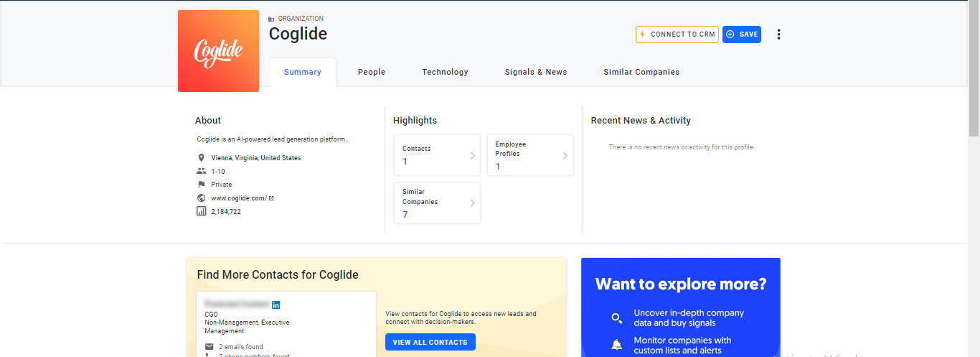Image resolution: width=980 pixels, height=357 pixels.
Task: Expand the Employee Profiles chevron
Action: pyautogui.click(x=565, y=155)
